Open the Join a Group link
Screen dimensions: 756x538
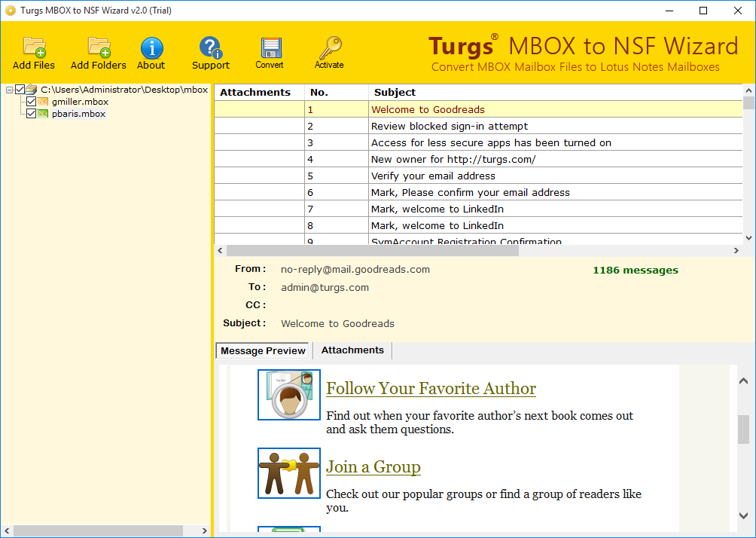click(x=373, y=466)
